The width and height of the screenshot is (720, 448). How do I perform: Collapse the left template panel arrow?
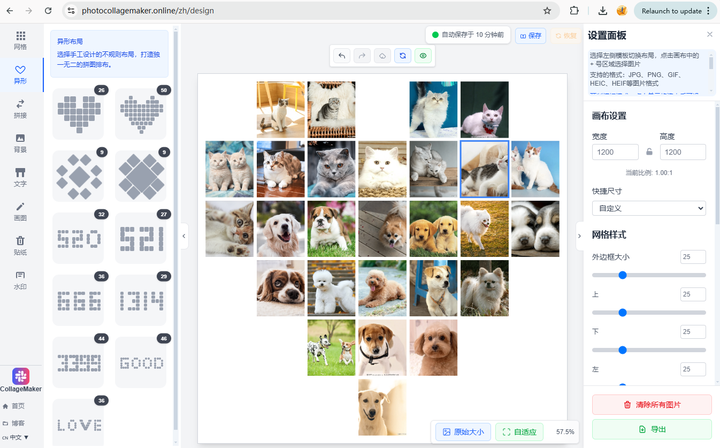point(184,236)
